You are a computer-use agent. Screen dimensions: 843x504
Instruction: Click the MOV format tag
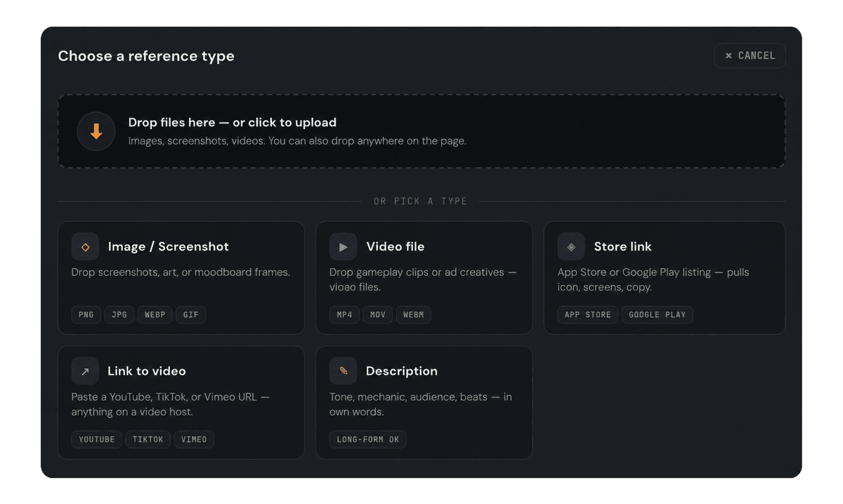pos(378,314)
